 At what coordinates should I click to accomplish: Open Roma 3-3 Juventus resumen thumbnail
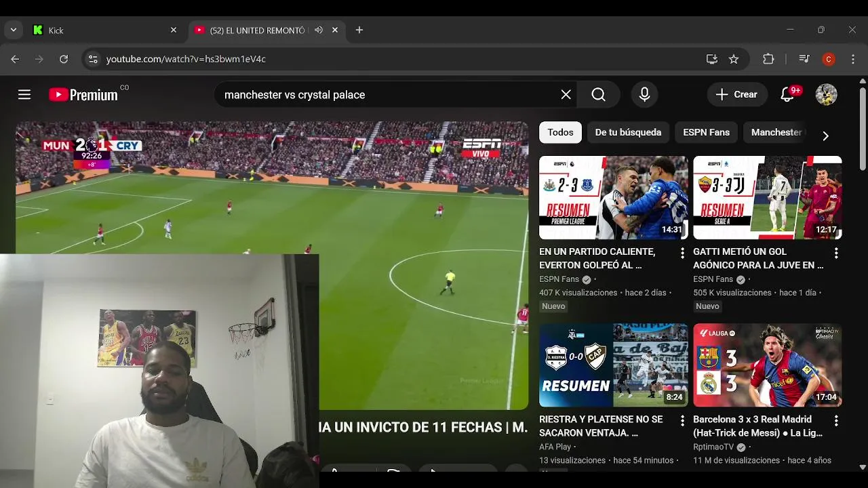[767, 197]
